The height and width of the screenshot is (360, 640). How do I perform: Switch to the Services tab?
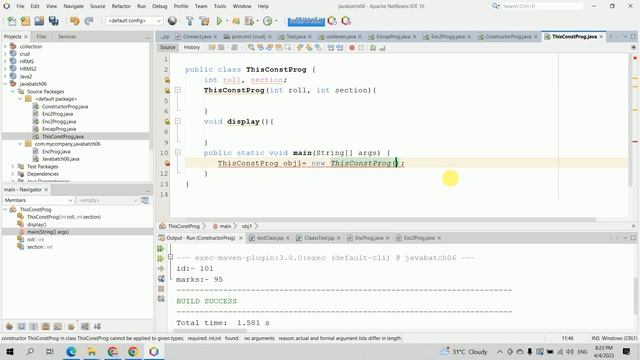click(67, 37)
